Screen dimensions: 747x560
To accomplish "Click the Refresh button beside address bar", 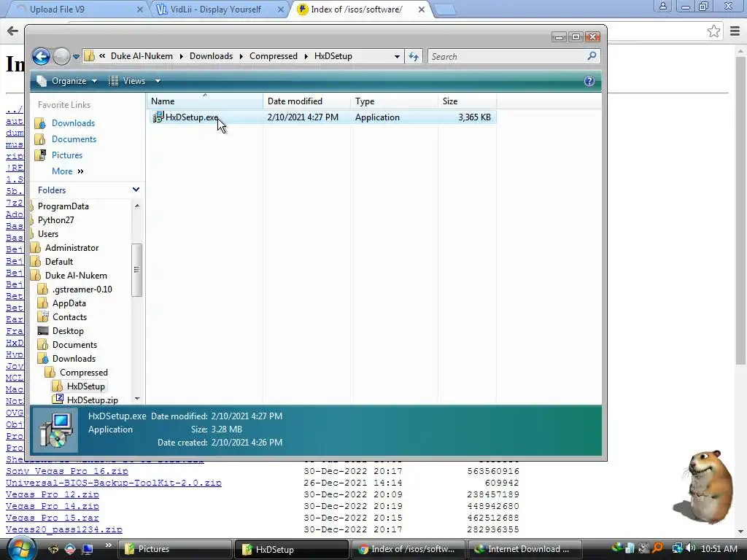I will click(x=414, y=57).
